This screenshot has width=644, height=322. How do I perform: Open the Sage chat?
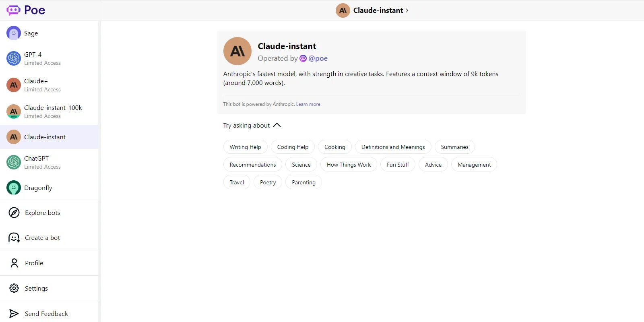click(49, 33)
